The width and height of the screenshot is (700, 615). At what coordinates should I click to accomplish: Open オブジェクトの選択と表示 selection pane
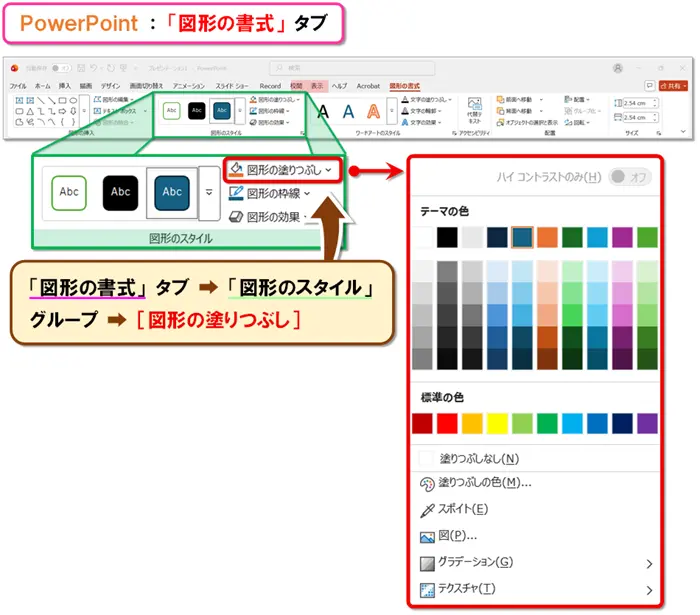point(527,122)
